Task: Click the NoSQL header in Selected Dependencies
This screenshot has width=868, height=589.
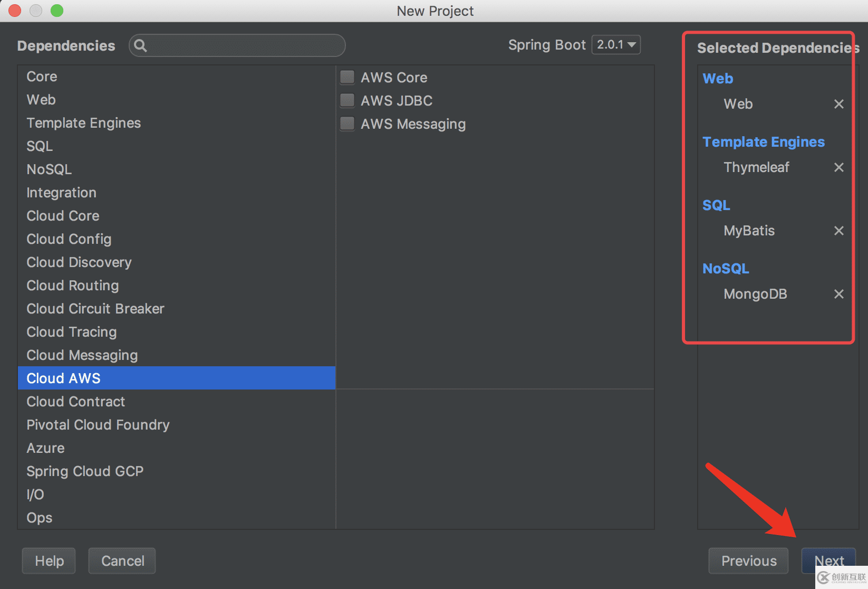Action: point(726,269)
